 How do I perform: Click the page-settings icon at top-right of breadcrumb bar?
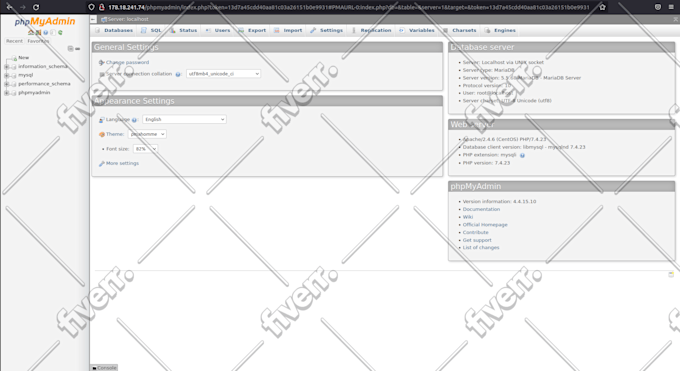click(x=676, y=19)
